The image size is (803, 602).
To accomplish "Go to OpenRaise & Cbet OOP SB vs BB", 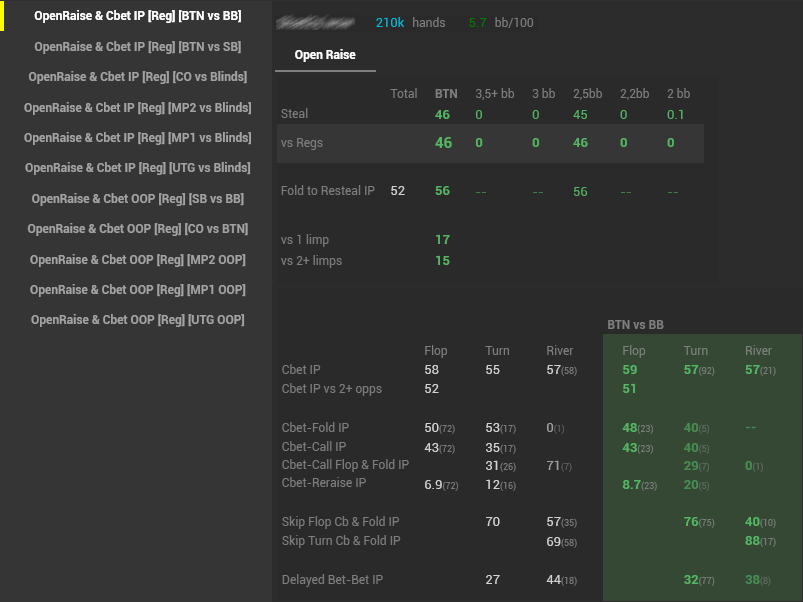I will tap(137, 198).
